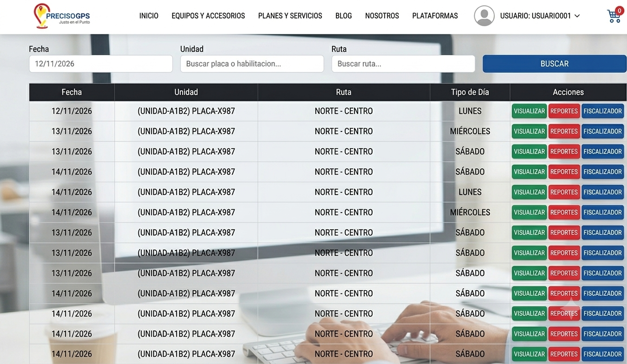The height and width of the screenshot is (364, 627).
Task: Click VISUALIZAR for 14/11/2026 MIÉRCOLES row
Action: coord(529,212)
